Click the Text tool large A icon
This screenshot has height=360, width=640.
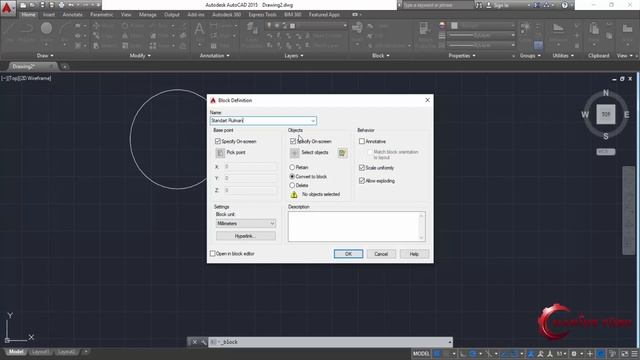pyautogui.click(x=199, y=29)
